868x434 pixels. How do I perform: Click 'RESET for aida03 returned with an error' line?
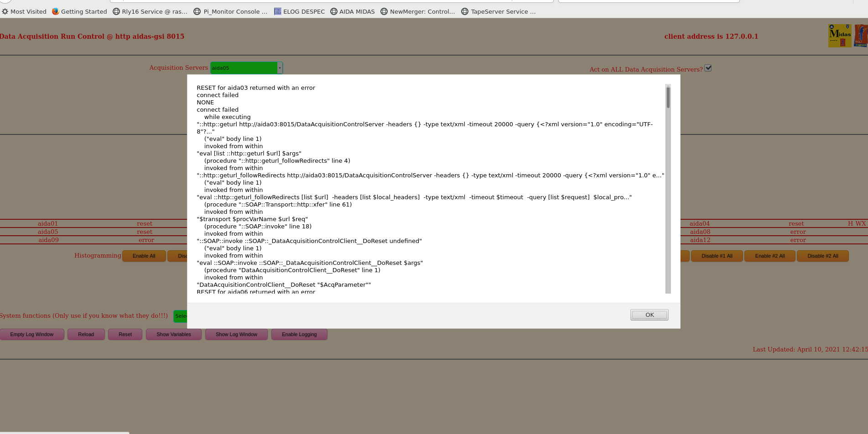(256, 88)
